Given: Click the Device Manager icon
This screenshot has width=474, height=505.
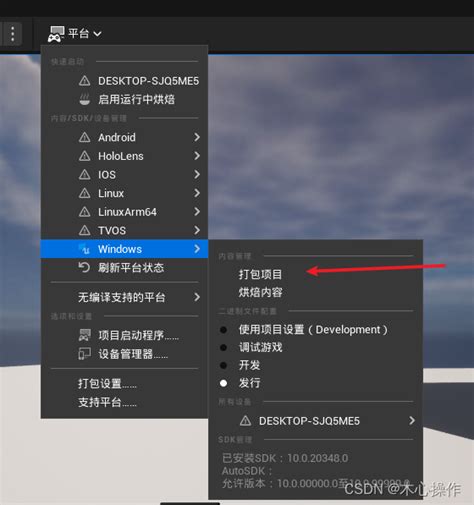Looking at the screenshot, I should tap(85, 354).
